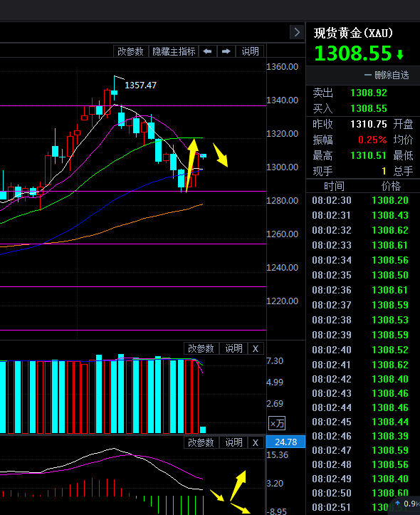This screenshot has height=515, width=420.
Task: Expand panel with the top chevron arrow
Action: (297, 32)
